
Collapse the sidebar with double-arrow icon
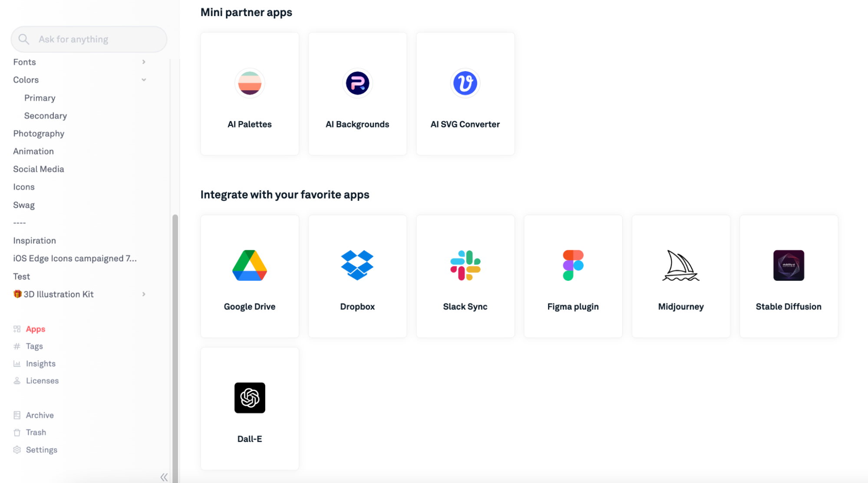pyautogui.click(x=164, y=477)
